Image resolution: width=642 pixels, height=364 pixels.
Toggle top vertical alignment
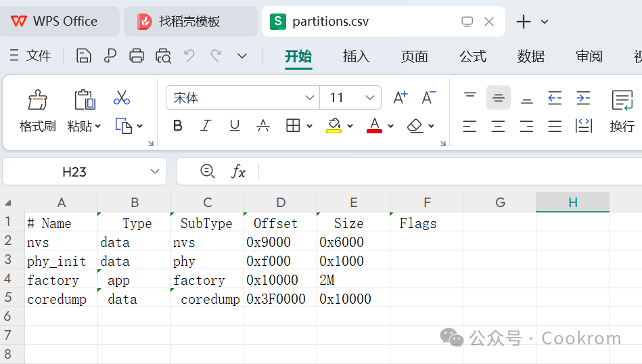(469, 97)
